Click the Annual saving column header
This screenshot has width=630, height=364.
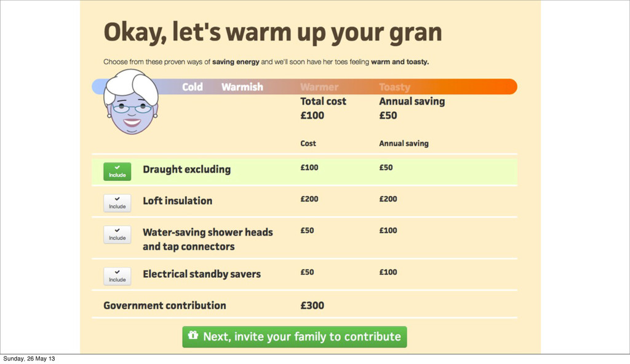404,143
